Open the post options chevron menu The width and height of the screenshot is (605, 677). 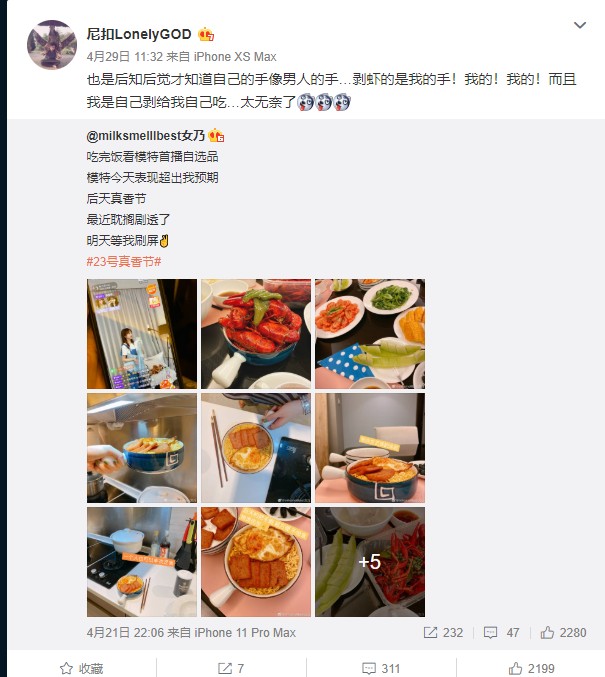coord(580,25)
